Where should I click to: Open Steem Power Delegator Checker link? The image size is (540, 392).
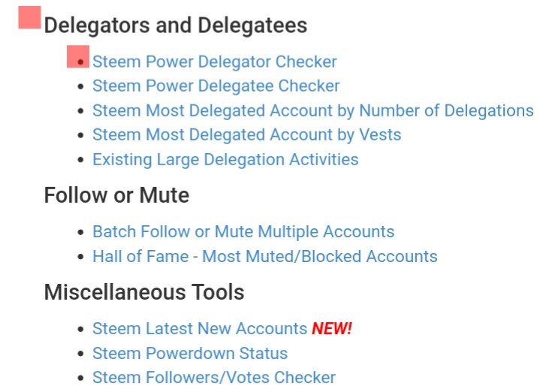pos(215,62)
